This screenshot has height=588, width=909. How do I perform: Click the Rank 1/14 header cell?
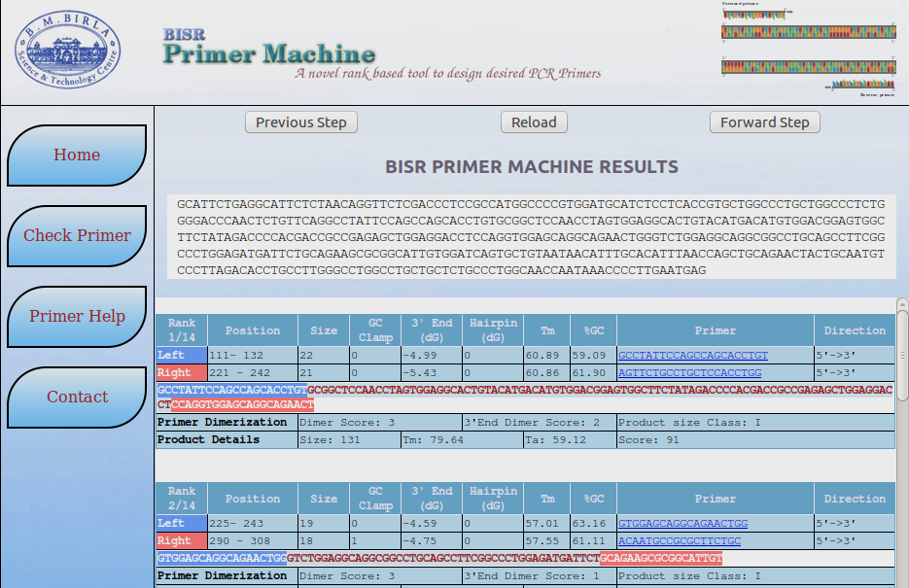click(182, 330)
